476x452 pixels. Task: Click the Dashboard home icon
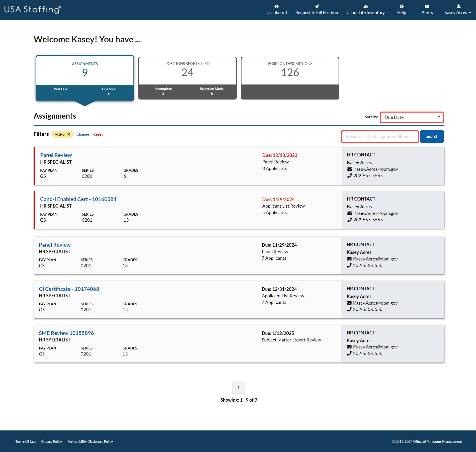(276, 6)
